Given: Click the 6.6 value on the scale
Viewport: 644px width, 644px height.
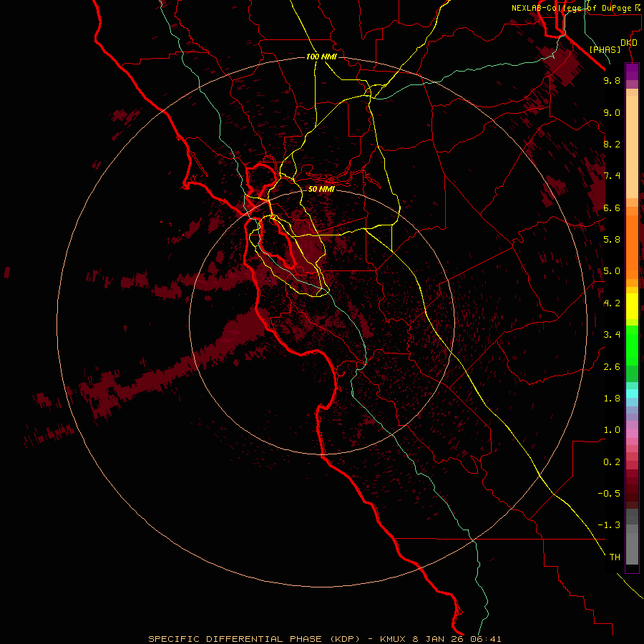Looking at the screenshot, I should point(612,208).
